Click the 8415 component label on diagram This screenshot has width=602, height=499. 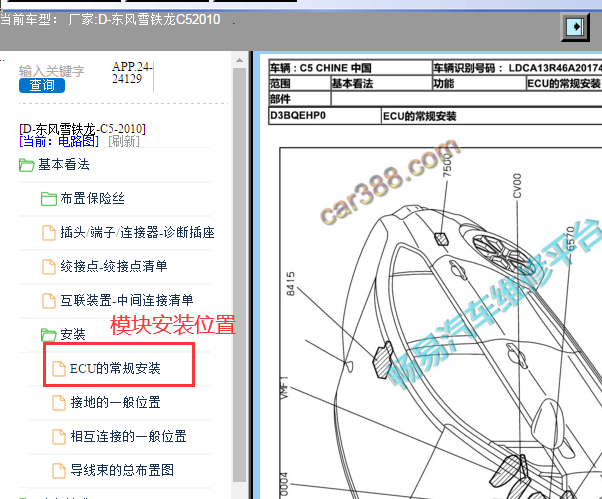coord(291,284)
